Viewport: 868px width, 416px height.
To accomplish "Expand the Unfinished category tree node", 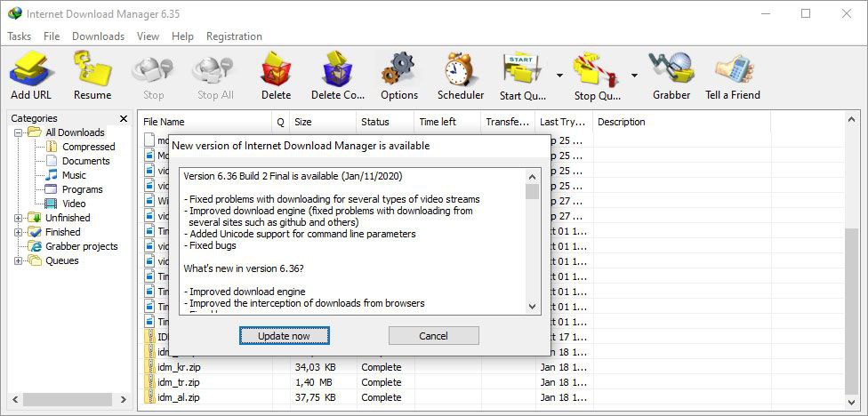I will [19, 218].
